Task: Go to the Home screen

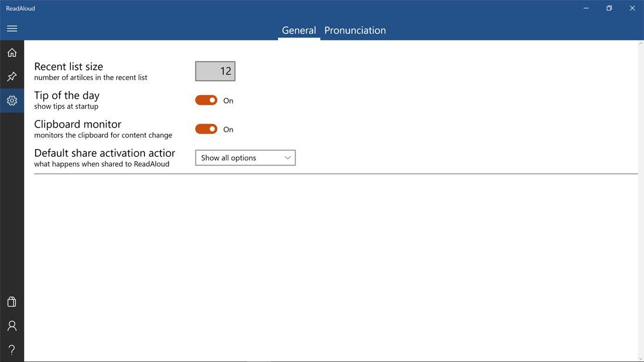Action: pos(12,52)
